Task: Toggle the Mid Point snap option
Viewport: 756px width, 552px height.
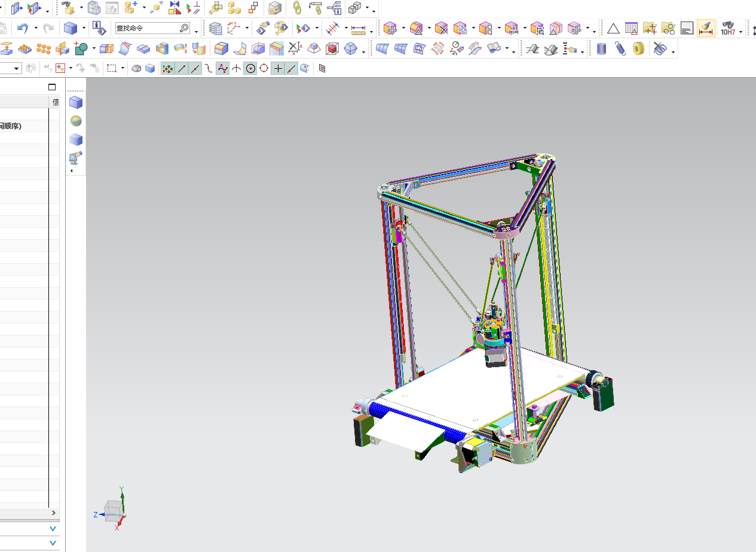Action: (195, 69)
